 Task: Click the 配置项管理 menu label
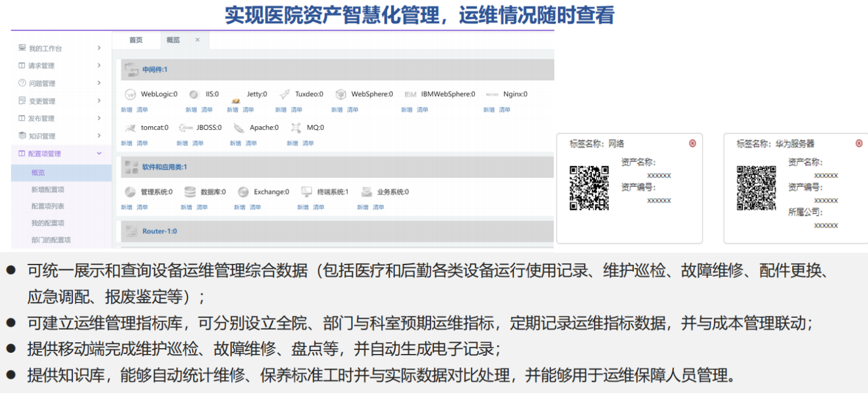(x=44, y=154)
